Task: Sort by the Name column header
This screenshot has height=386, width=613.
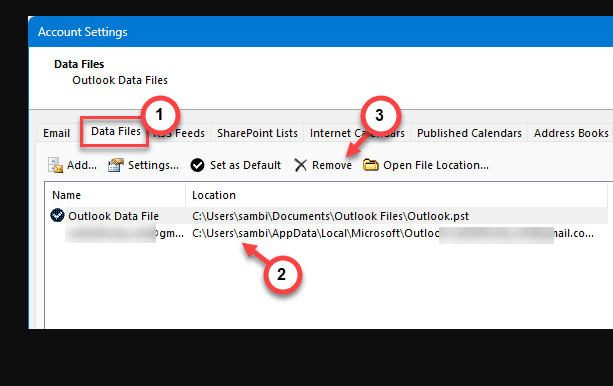Action: click(115, 195)
